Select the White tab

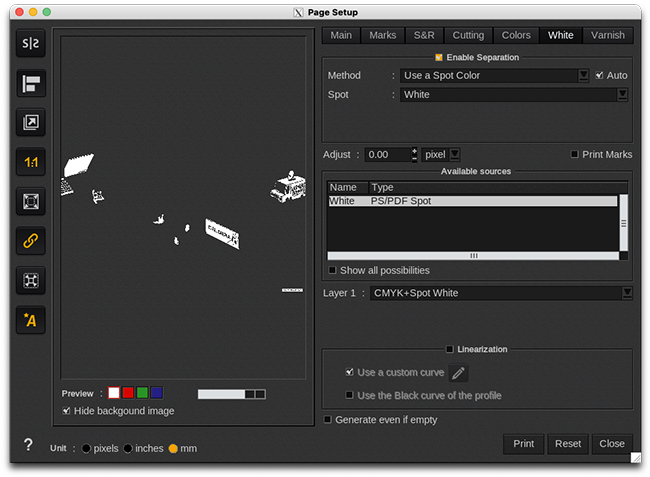pyautogui.click(x=560, y=35)
